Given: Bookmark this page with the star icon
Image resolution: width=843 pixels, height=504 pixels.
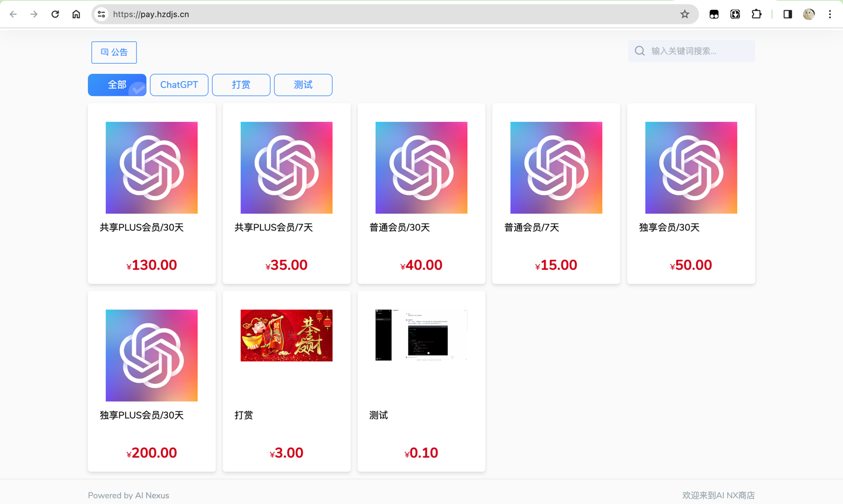Looking at the screenshot, I should [684, 14].
